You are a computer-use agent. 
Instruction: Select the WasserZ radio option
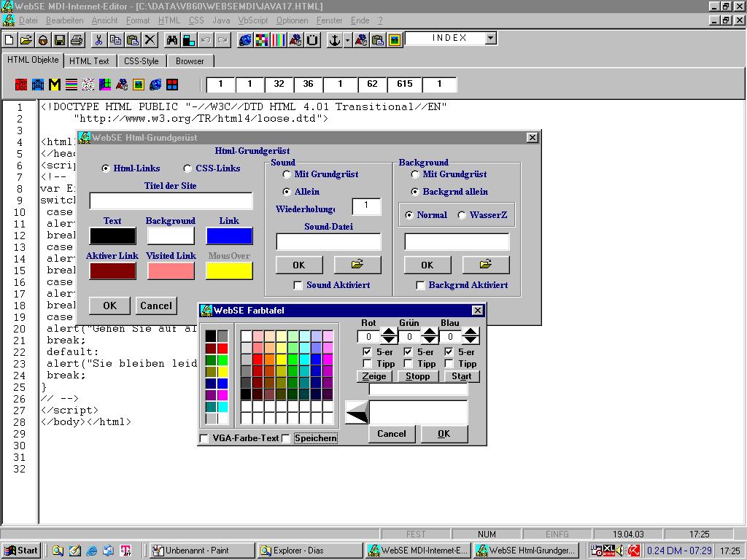[x=462, y=215]
